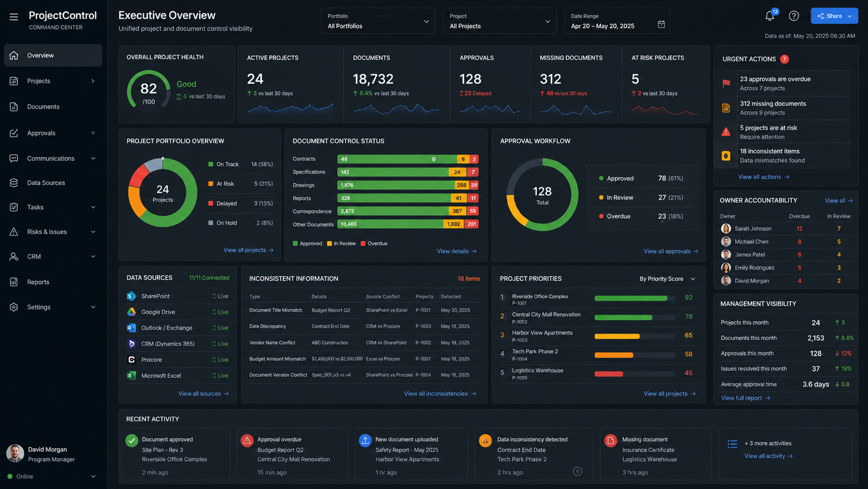This screenshot has width=868, height=489.
Task: Click the Procore icon
Action: [131, 360]
